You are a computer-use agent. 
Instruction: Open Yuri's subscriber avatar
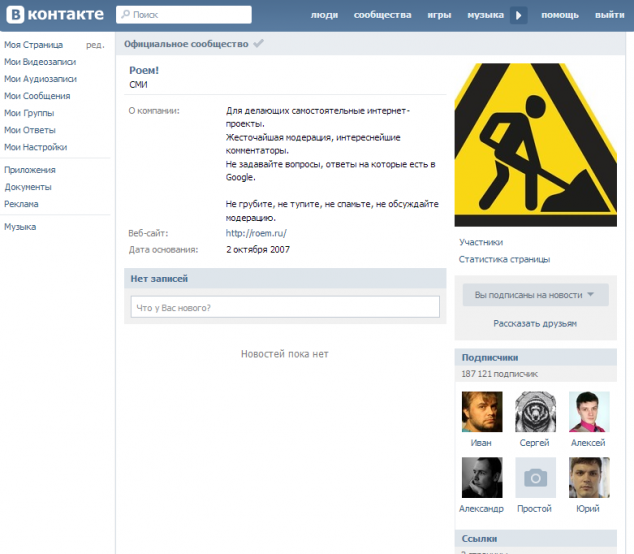(589, 478)
